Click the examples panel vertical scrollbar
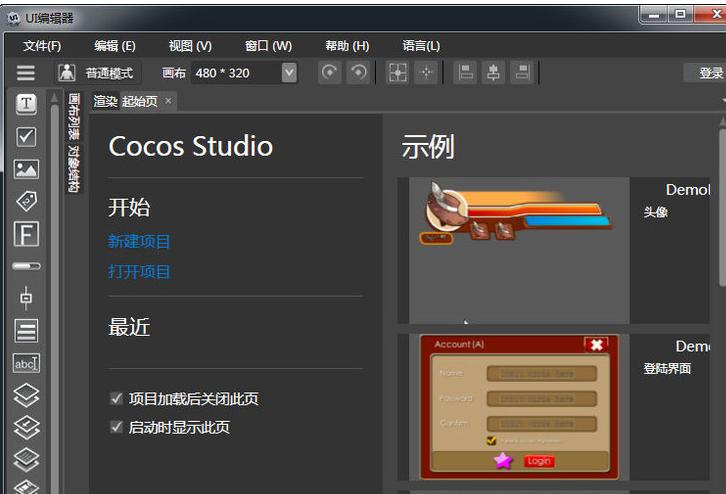This screenshot has width=726, height=494. pyautogui.click(x=723, y=208)
